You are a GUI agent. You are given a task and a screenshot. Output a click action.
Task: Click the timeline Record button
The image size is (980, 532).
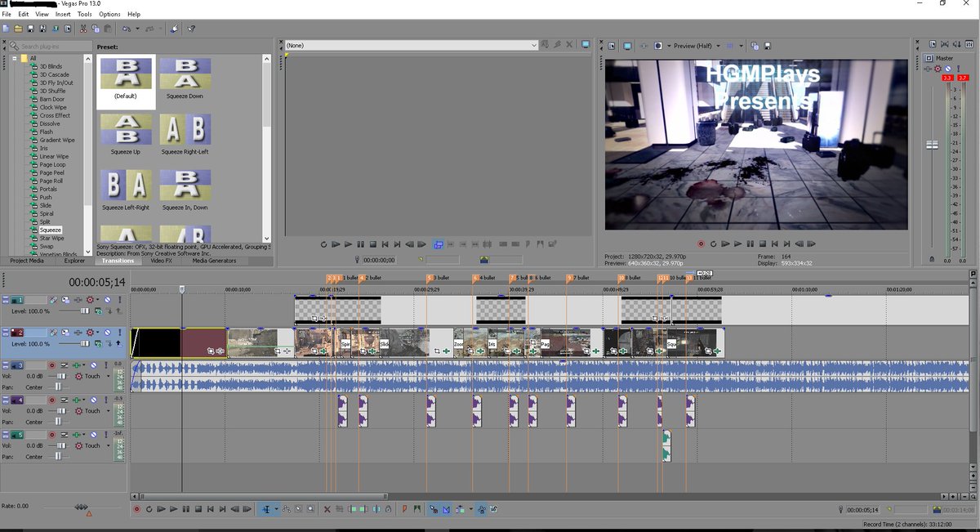coord(136,509)
